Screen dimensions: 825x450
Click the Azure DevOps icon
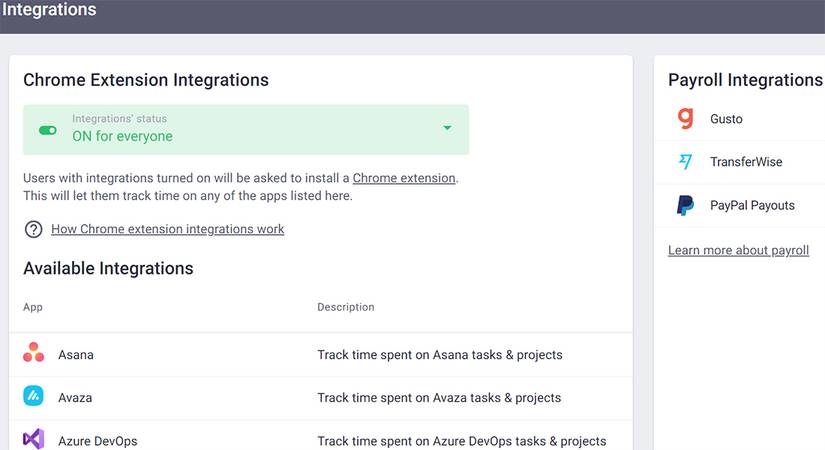[33, 439]
